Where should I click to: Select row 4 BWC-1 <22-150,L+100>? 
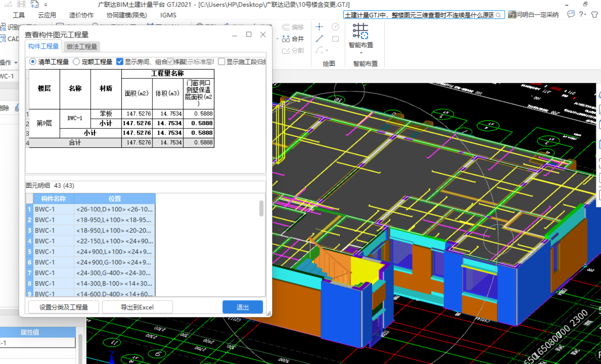click(91, 241)
